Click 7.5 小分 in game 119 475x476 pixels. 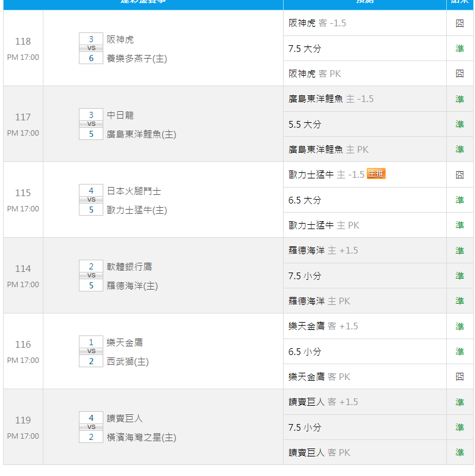click(x=304, y=428)
